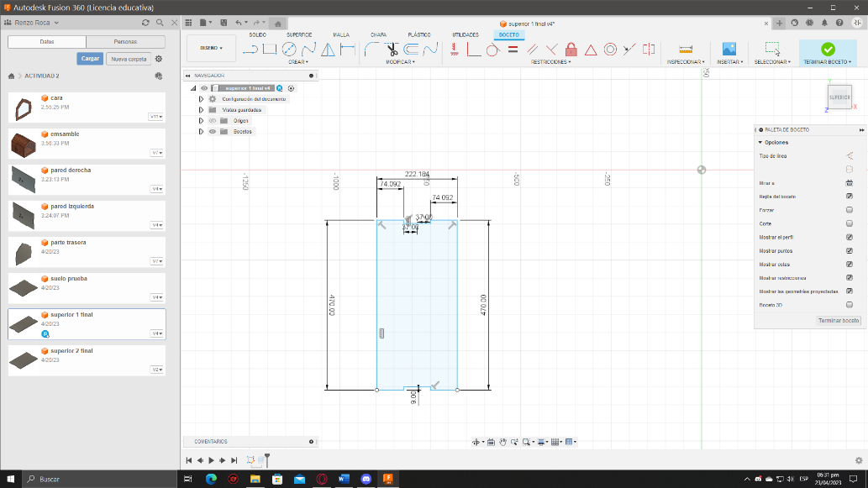
Task: Select the Line sketch tool
Action: point(250,49)
